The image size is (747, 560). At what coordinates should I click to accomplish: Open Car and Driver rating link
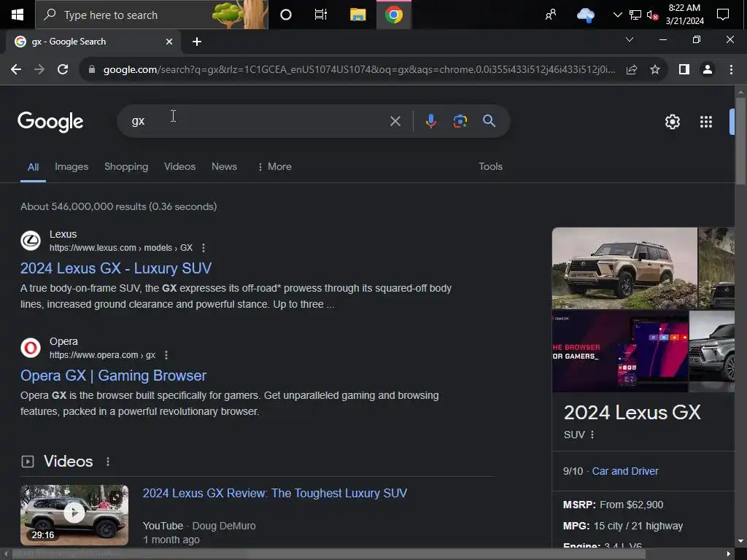(625, 472)
